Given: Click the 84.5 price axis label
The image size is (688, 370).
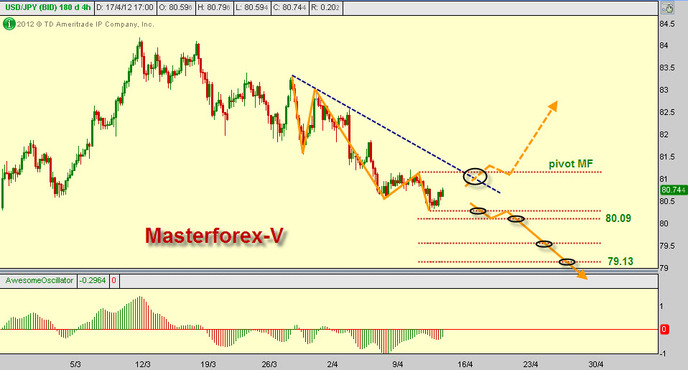Looking at the screenshot, I should click(667, 24).
